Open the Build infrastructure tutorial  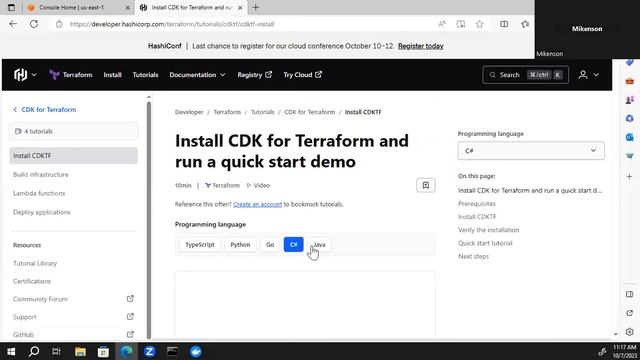click(41, 174)
